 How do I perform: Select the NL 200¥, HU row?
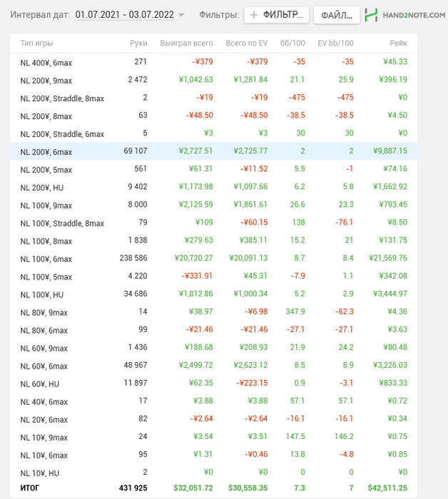point(213,187)
